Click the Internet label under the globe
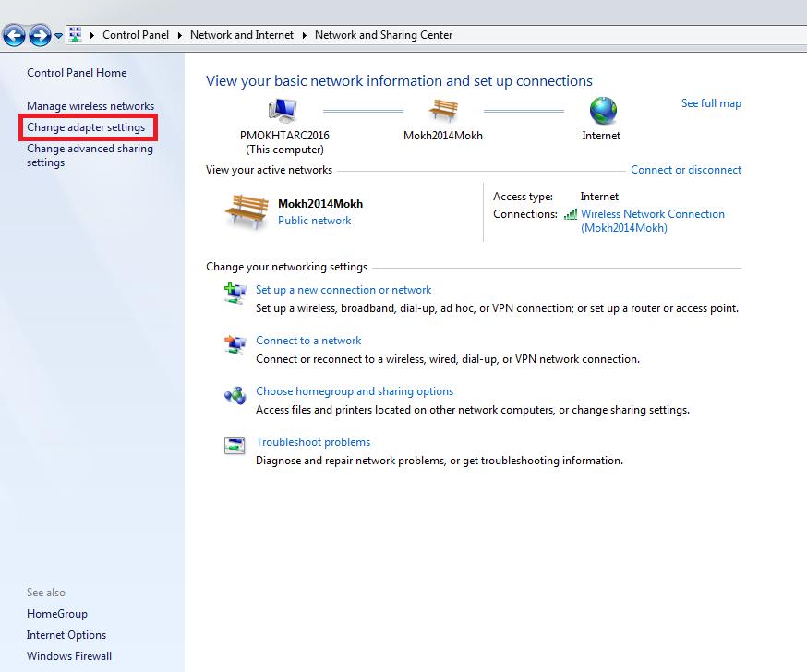This screenshot has width=807, height=672. coord(600,136)
